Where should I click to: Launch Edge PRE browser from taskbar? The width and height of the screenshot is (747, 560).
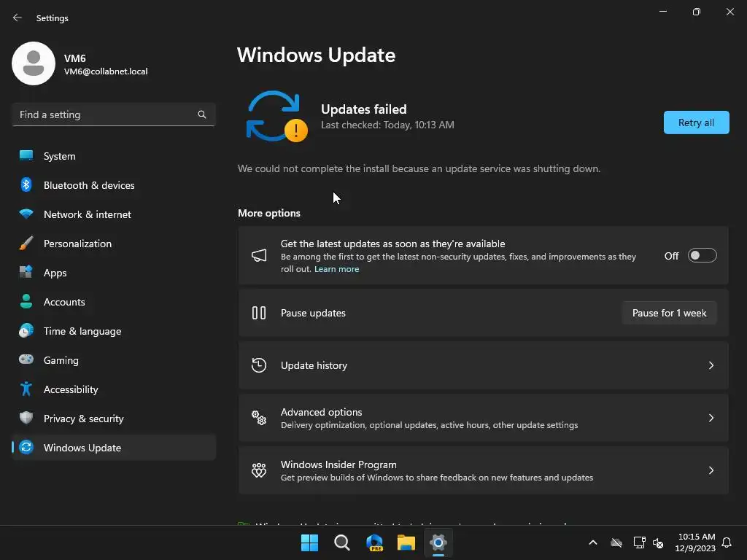374,542
